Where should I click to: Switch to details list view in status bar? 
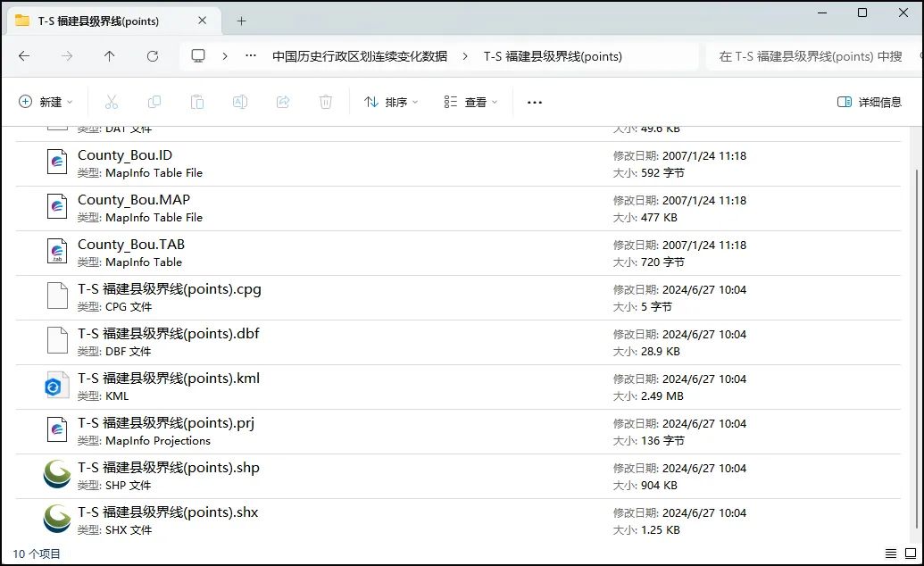(891, 553)
